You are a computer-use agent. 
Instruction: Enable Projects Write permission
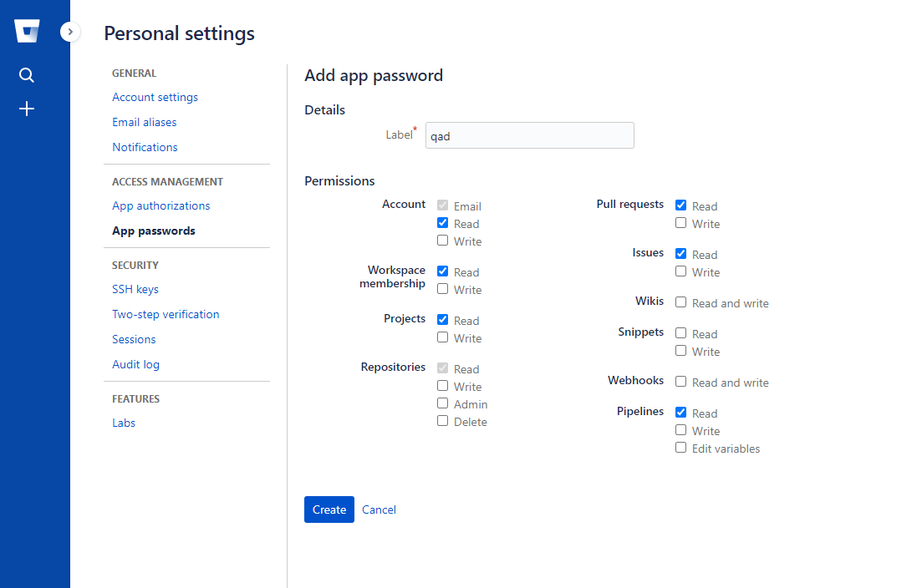tap(443, 337)
